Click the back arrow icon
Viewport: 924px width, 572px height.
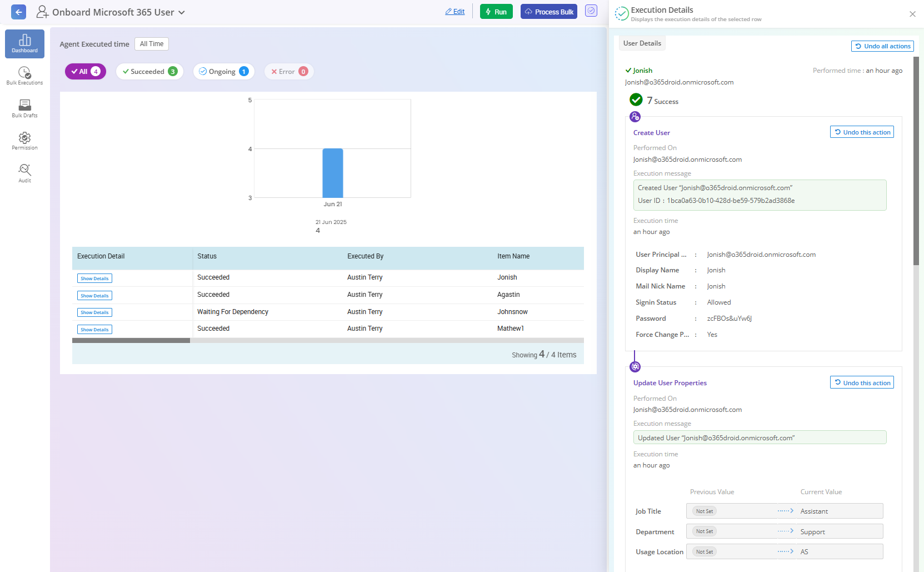(x=18, y=12)
